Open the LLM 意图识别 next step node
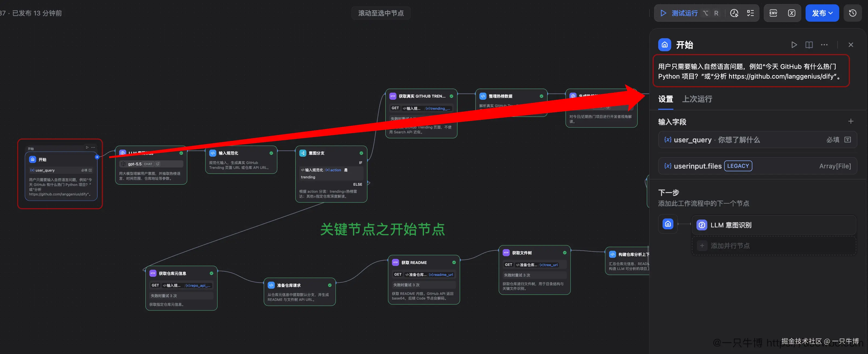This screenshot has width=868, height=354. click(x=774, y=225)
